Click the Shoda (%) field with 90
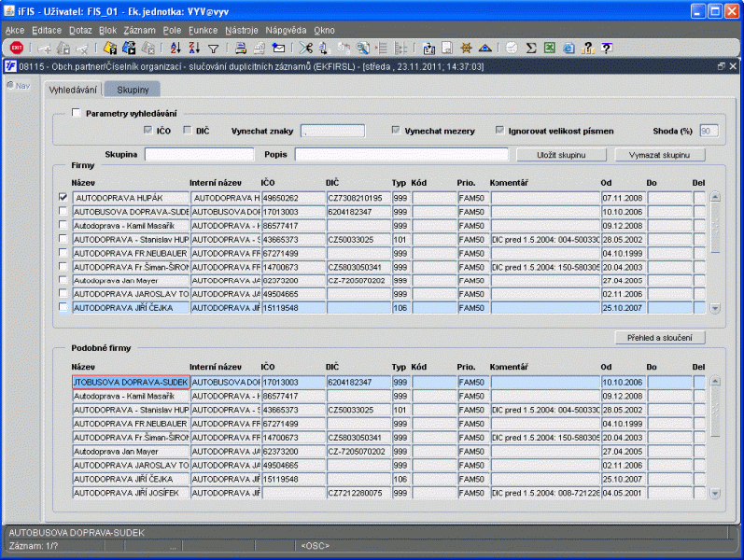 coord(709,131)
